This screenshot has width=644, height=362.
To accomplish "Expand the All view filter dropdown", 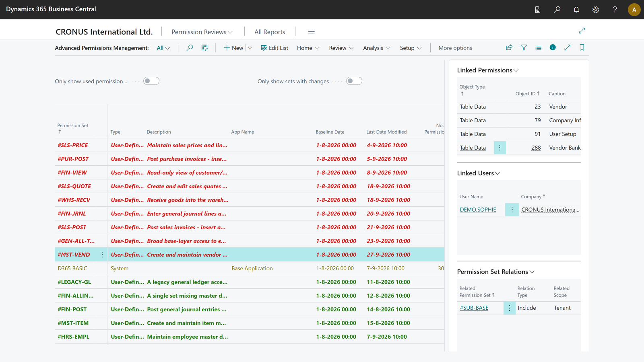I will [163, 48].
